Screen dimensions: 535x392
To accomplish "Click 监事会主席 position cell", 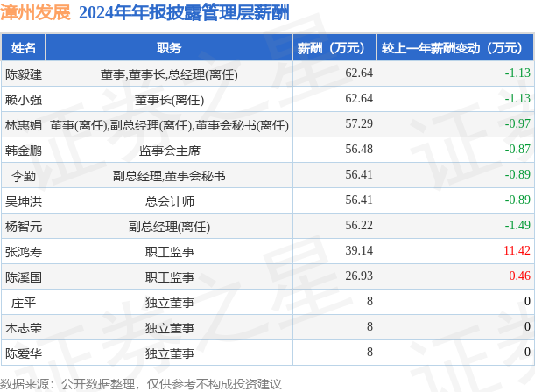I will [169, 150].
